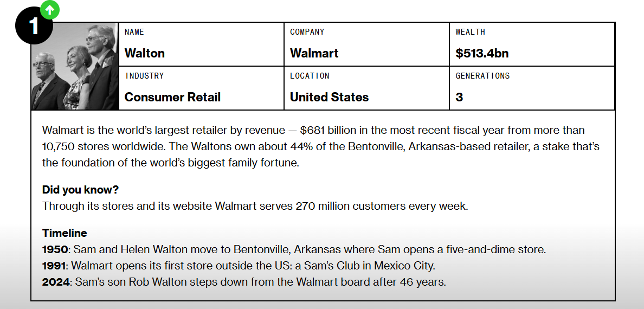Click the black number 1 rank badge

click(x=34, y=26)
